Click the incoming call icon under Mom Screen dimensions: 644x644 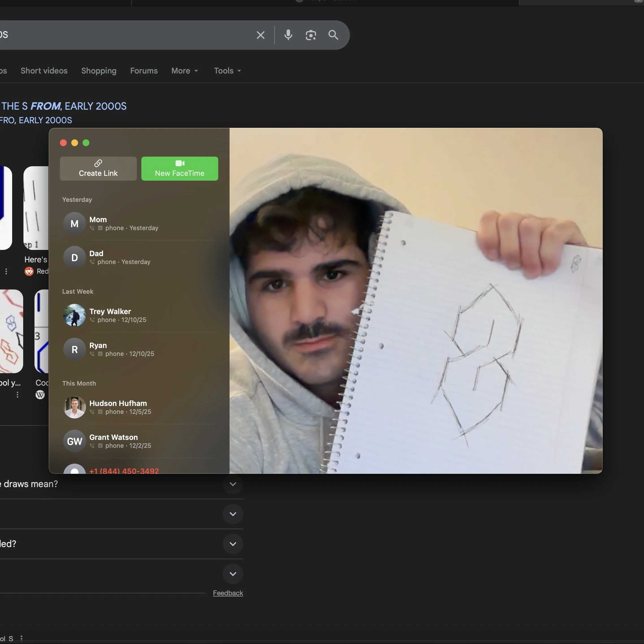(x=92, y=228)
